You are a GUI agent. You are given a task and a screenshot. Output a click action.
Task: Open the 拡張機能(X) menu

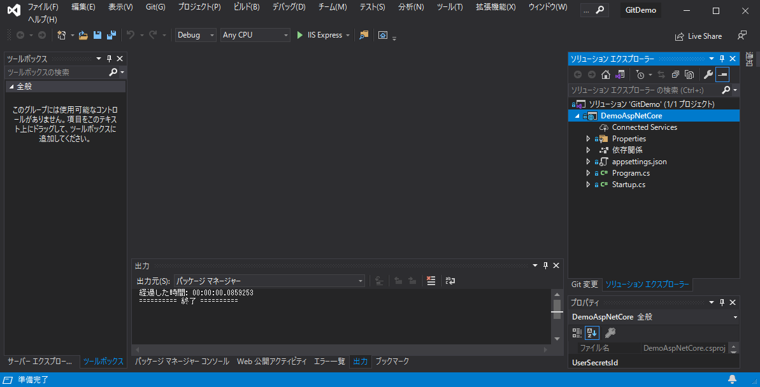[x=496, y=7]
